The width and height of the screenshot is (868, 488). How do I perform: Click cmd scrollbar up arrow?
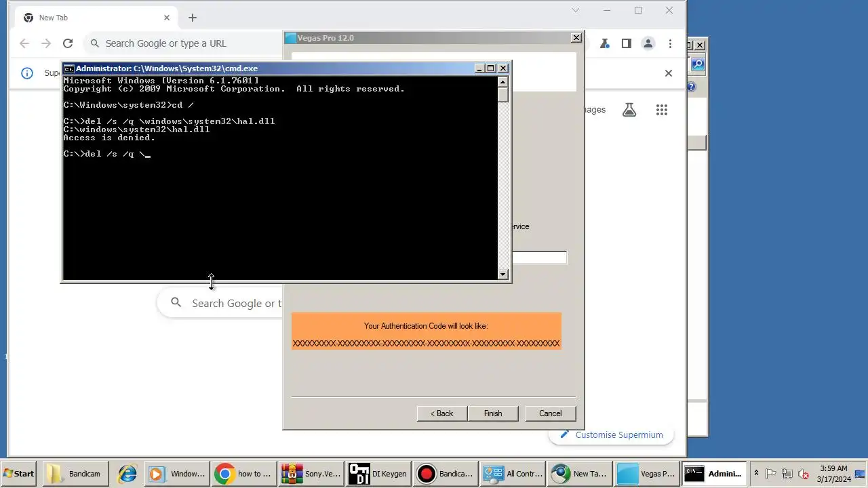tap(502, 82)
